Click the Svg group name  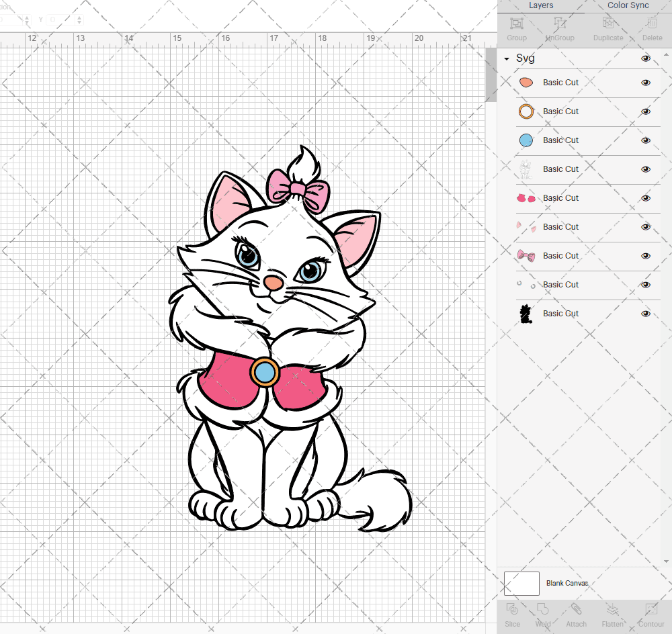[526, 58]
